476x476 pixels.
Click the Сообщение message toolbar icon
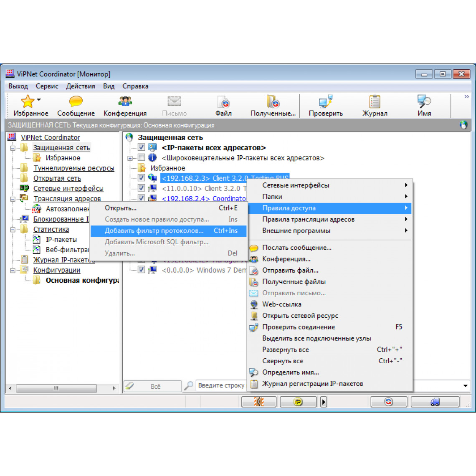pyautogui.click(x=76, y=101)
